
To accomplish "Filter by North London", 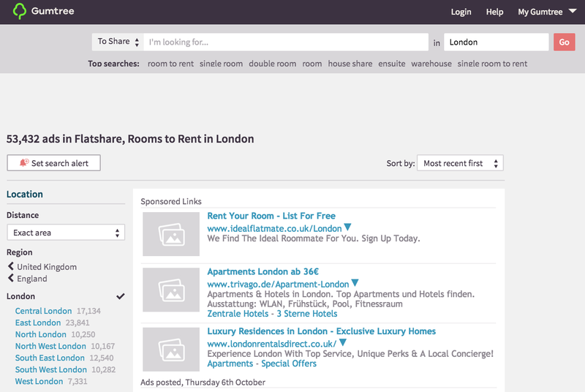I will click(41, 334).
